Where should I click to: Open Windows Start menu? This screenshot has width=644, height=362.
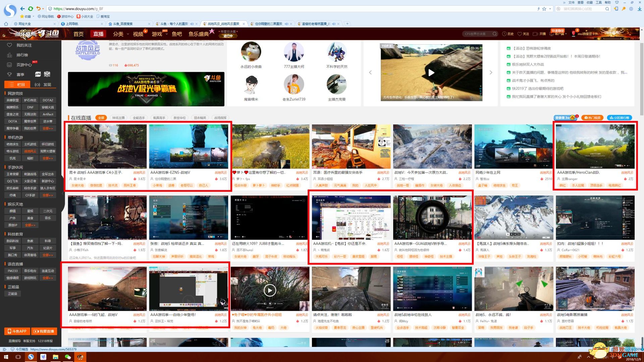(x=6, y=357)
